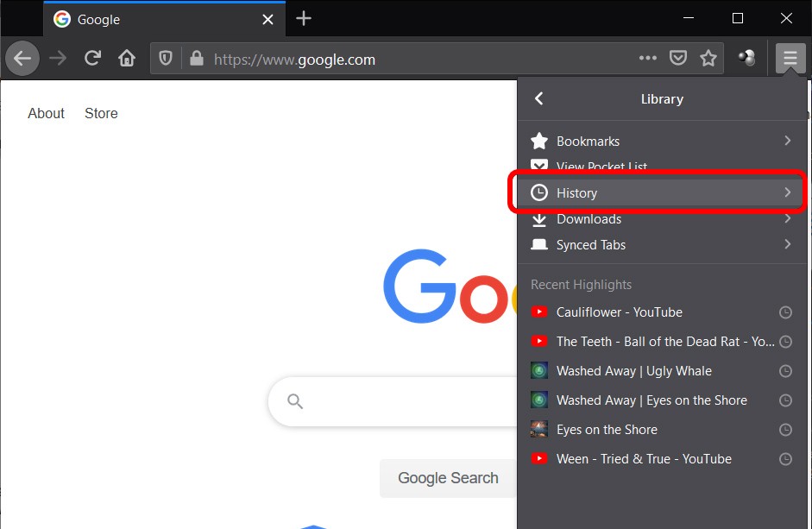
Task: Click the About link on Google page
Action: click(46, 113)
